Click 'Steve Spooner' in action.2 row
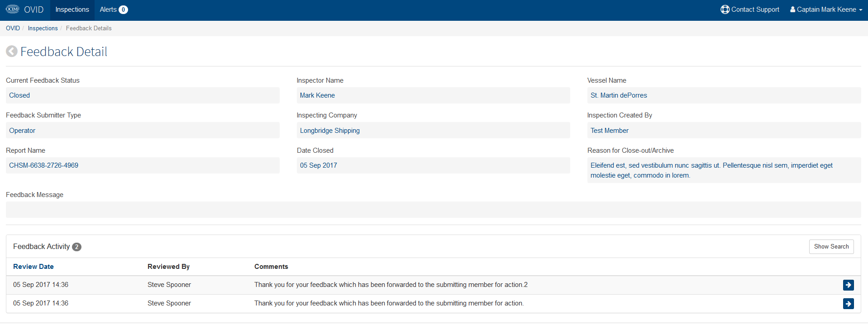Viewport: 868px width, 324px height. pyautogui.click(x=169, y=285)
